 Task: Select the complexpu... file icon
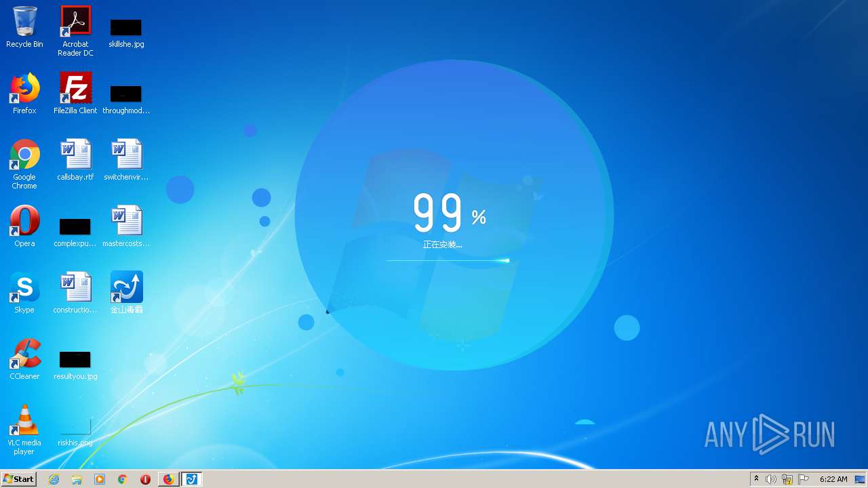75,232
